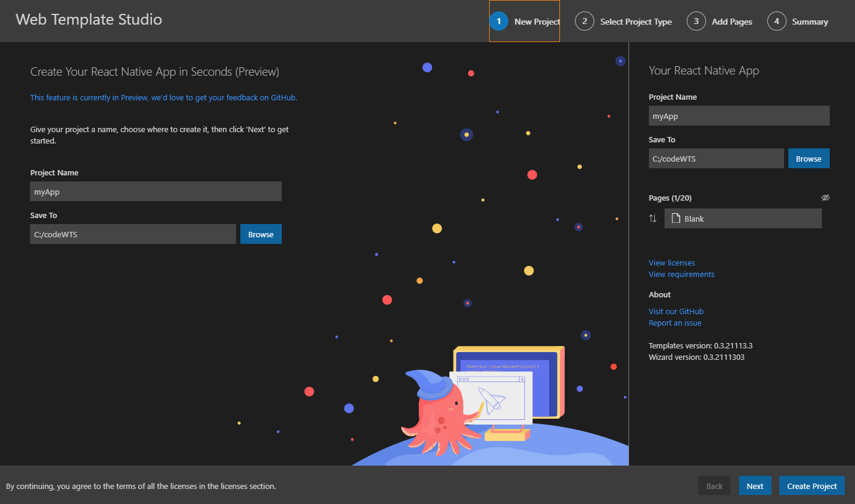
Task: Click step number 4 circle
Action: tap(776, 21)
